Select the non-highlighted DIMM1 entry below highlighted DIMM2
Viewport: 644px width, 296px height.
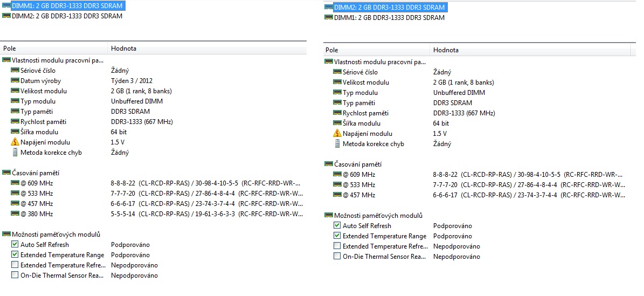(389, 18)
